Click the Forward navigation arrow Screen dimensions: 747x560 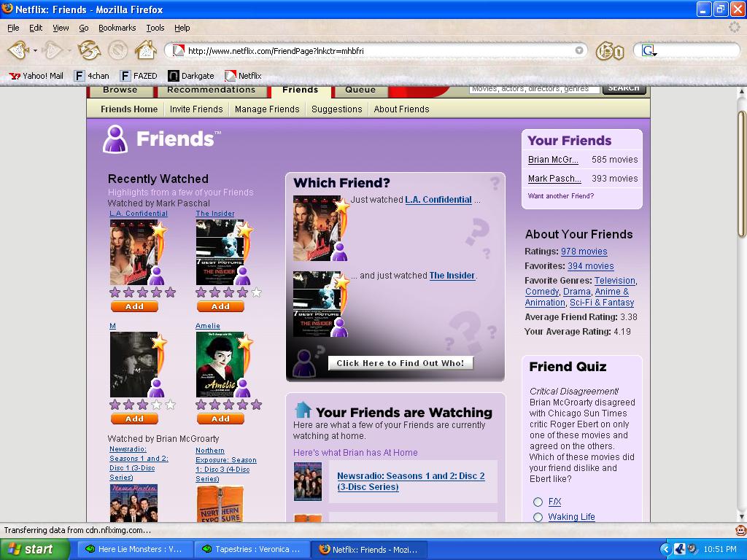(53, 50)
